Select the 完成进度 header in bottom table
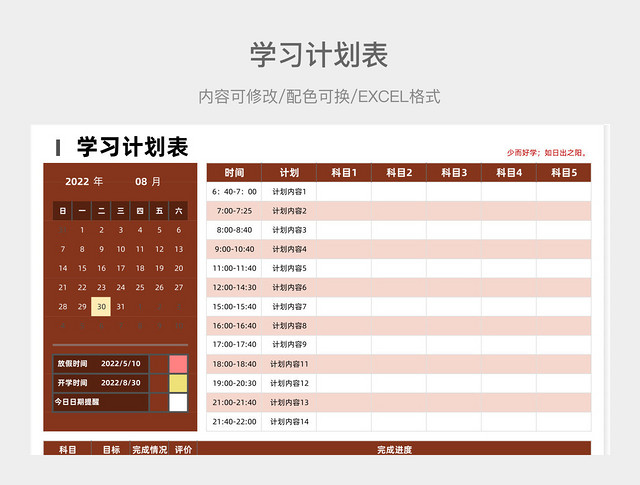The image size is (640, 485). [x=394, y=449]
